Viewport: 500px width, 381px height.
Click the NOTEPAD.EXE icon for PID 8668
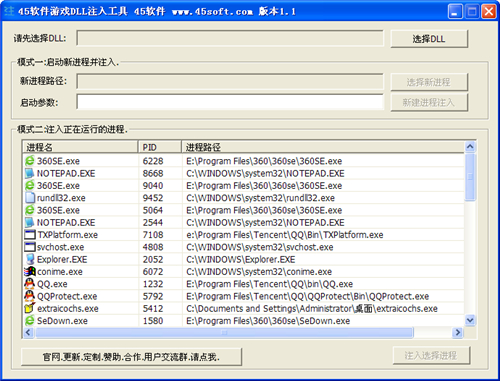[x=29, y=173]
